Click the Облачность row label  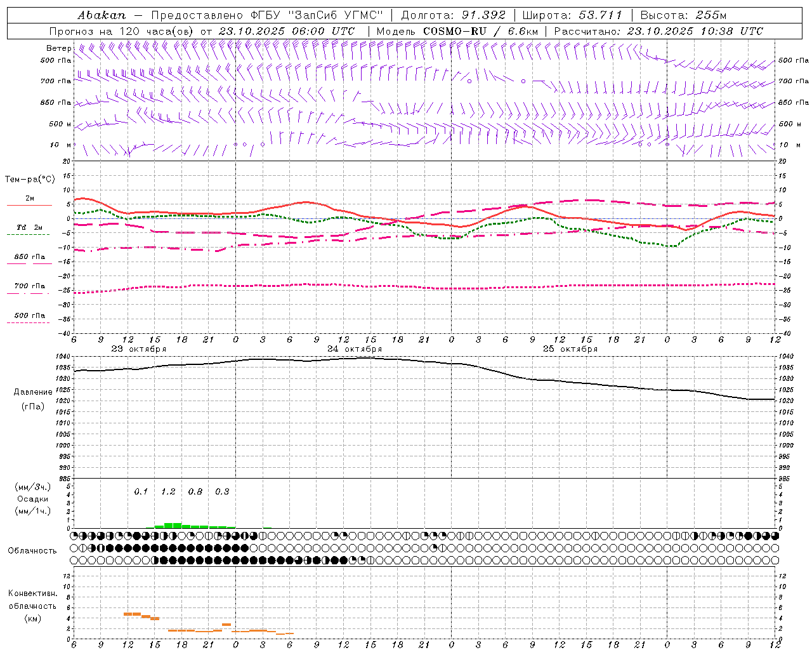click(x=32, y=550)
